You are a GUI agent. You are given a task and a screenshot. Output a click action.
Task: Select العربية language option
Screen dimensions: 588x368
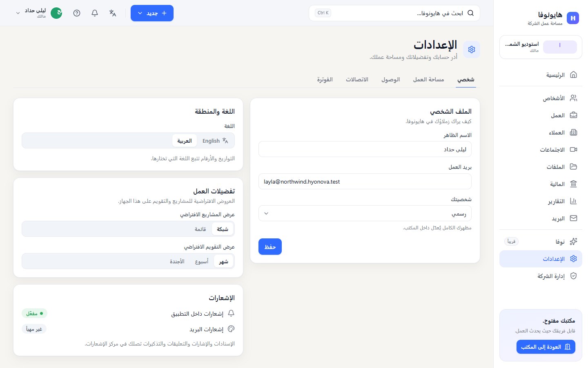(x=185, y=141)
